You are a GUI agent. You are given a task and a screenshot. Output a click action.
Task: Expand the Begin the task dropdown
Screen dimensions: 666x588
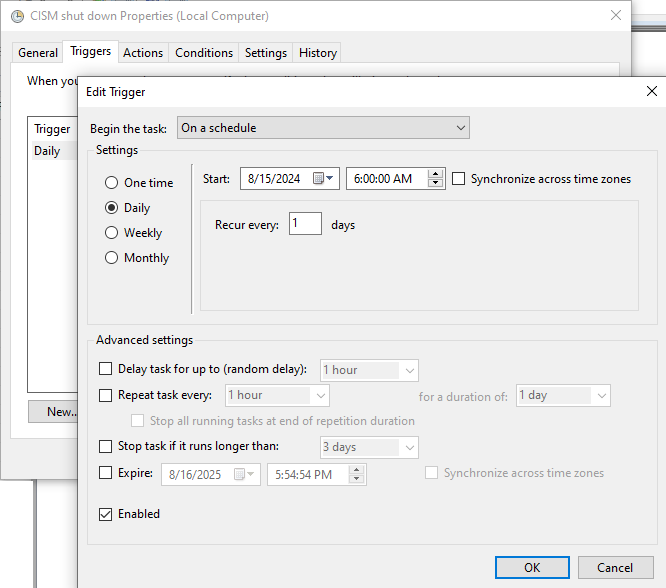point(323,128)
